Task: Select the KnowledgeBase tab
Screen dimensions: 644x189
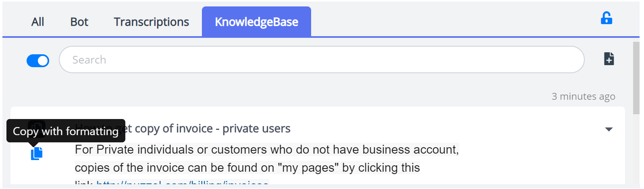Action: click(256, 22)
